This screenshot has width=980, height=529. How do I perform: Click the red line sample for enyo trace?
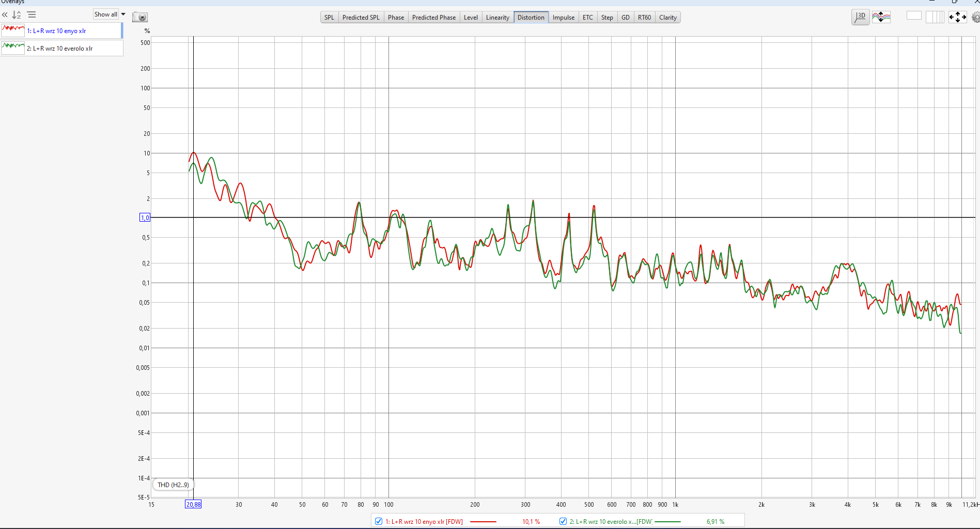[484, 522]
